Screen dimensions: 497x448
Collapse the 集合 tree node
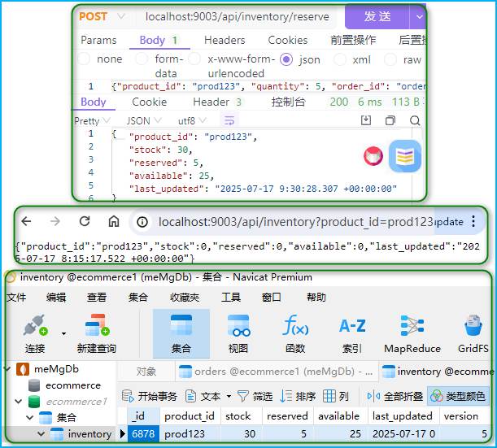(30, 417)
